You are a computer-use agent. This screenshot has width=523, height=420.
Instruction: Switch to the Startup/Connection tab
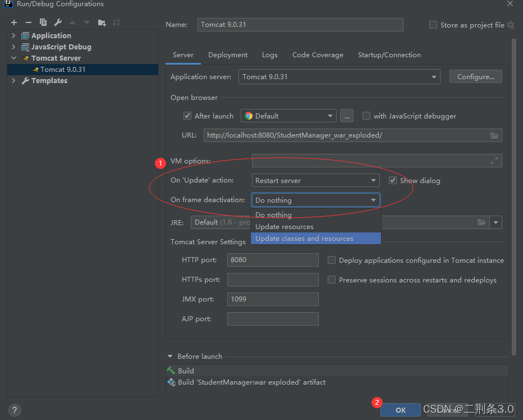tap(389, 55)
